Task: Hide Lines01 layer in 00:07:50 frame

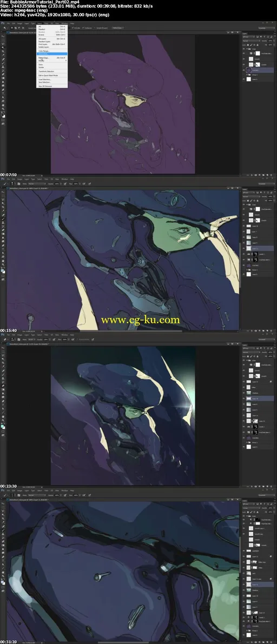Action: coord(243,64)
